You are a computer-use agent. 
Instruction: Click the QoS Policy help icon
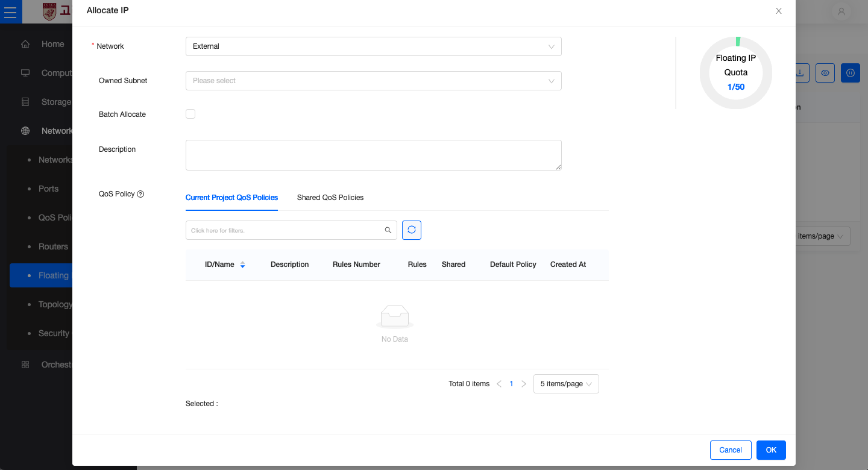pyautogui.click(x=140, y=194)
